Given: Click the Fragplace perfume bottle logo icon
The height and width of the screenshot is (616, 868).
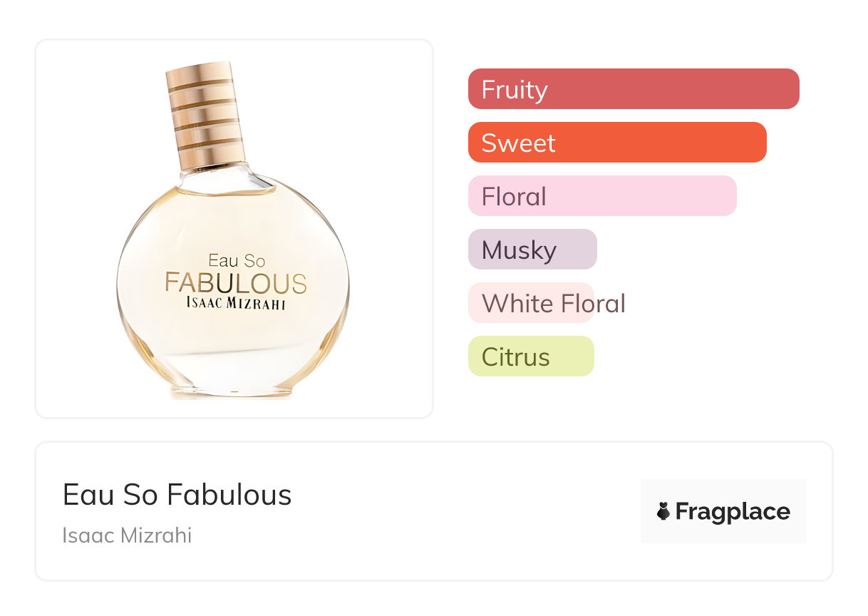Looking at the screenshot, I should click(663, 511).
